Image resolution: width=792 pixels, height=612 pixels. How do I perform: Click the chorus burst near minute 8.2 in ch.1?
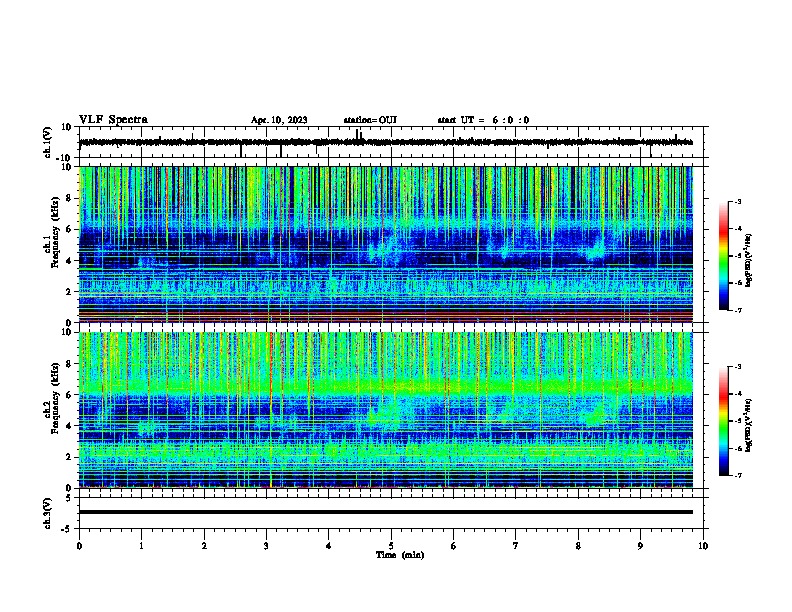click(595, 250)
